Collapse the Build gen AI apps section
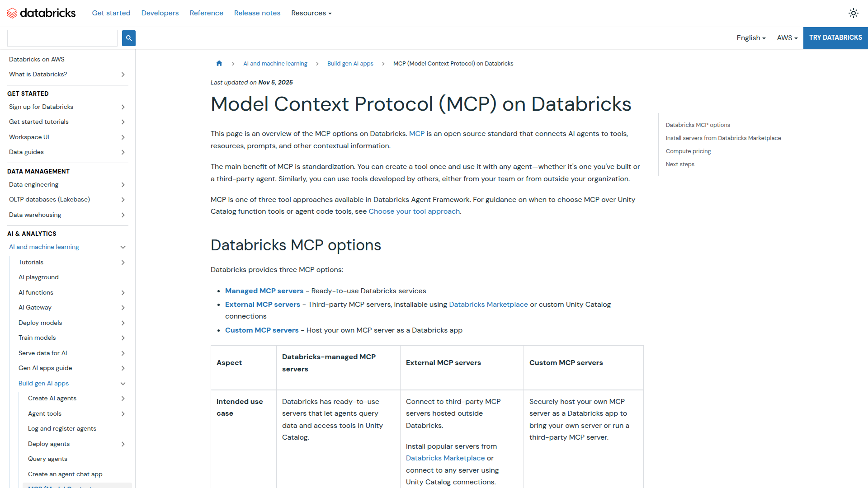Image resolution: width=868 pixels, height=488 pixels. coord(123,383)
